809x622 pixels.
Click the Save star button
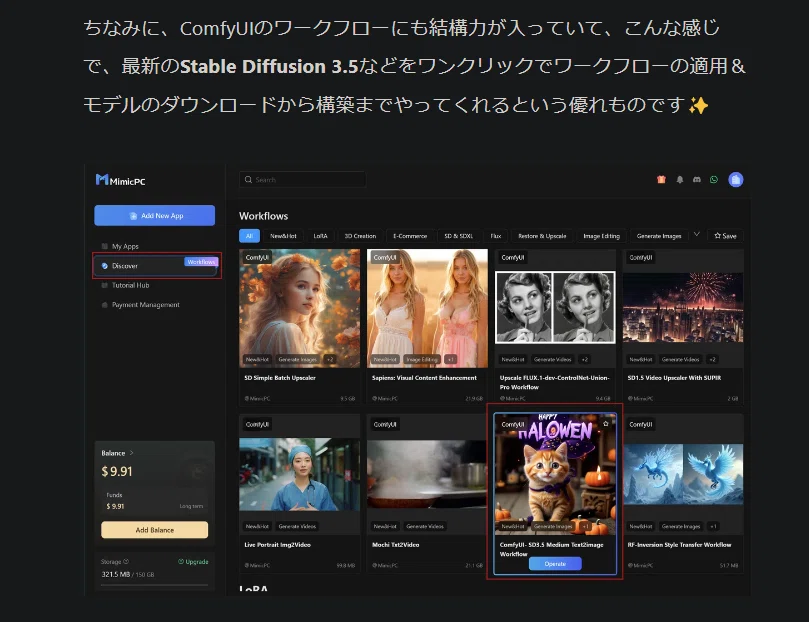(725, 236)
